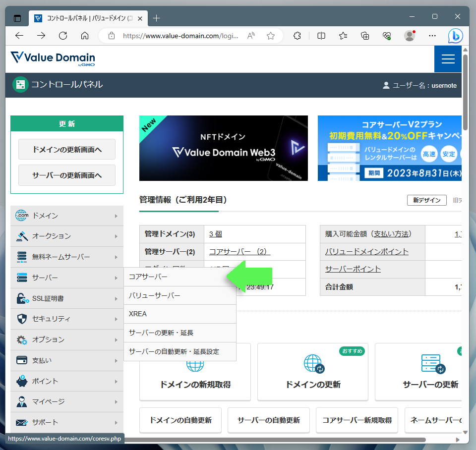Image resolution: width=476 pixels, height=450 pixels.
Task: Switch to 新デザイン design toggle
Action: click(x=426, y=200)
